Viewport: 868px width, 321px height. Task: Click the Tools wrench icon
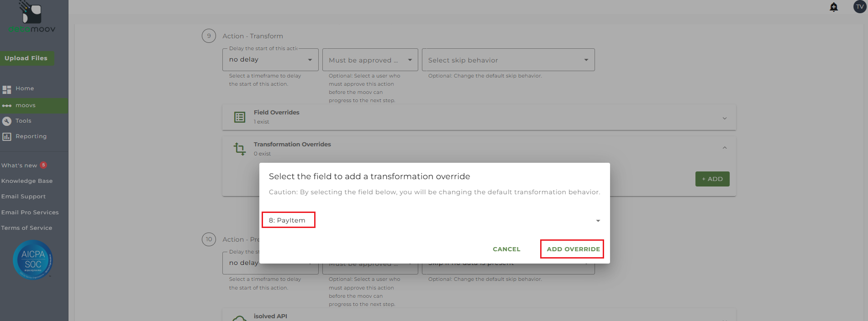coord(7,121)
